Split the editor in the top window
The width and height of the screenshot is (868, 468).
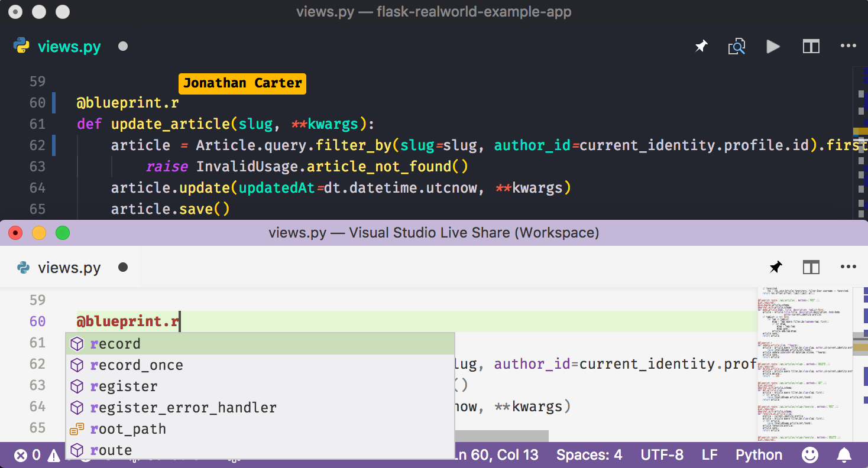point(811,46)
